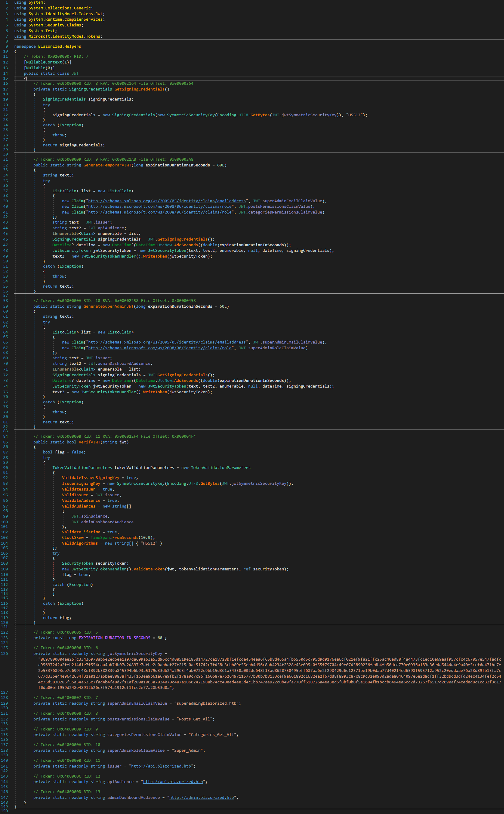Select the "Super_Admin" string value

pos(187,750)
